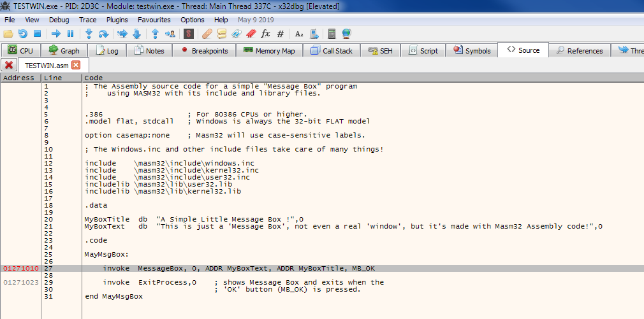Image resolution: width=644 pixels, height=319 pixels.
Task: Open the Help menu
Action: [x=221, y=20]
